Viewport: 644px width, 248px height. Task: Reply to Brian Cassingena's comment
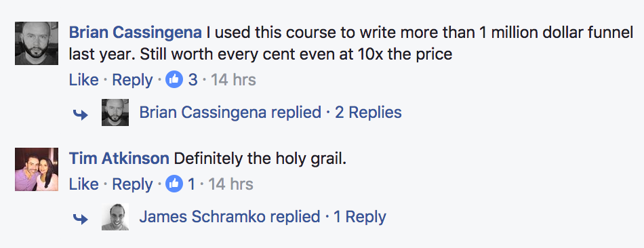point(132,80)
